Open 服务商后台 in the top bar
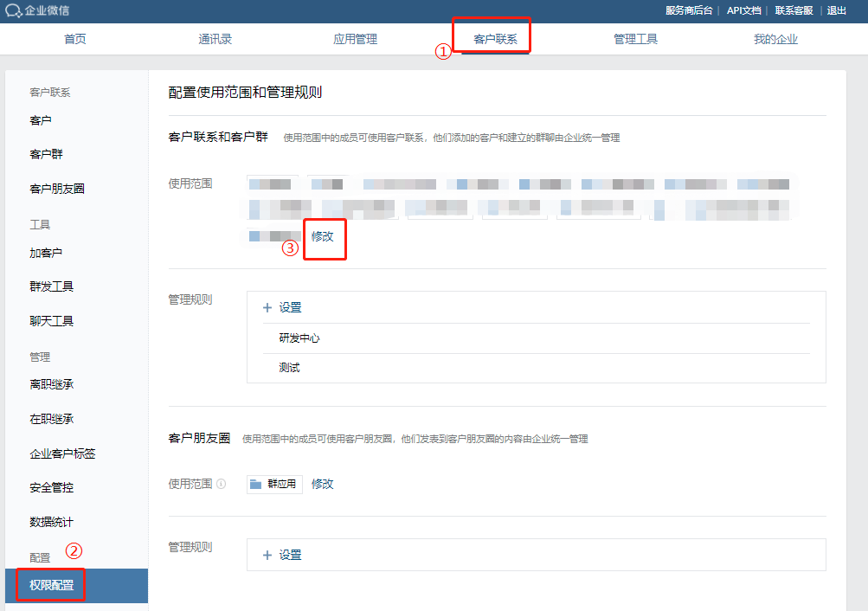 pos(689,10)
